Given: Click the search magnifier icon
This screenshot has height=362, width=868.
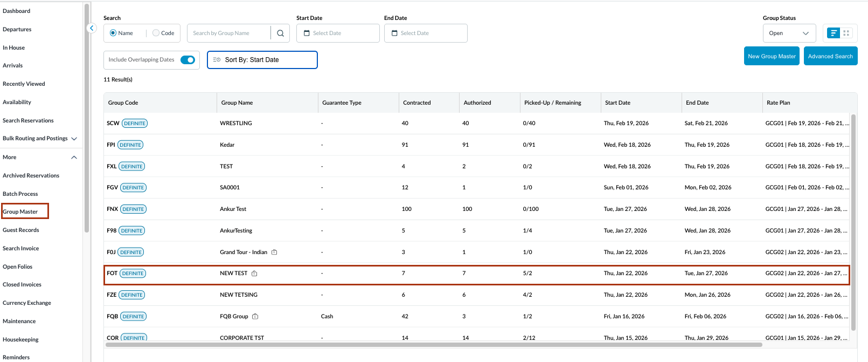Looking at the screenshot, I should 280,33.
